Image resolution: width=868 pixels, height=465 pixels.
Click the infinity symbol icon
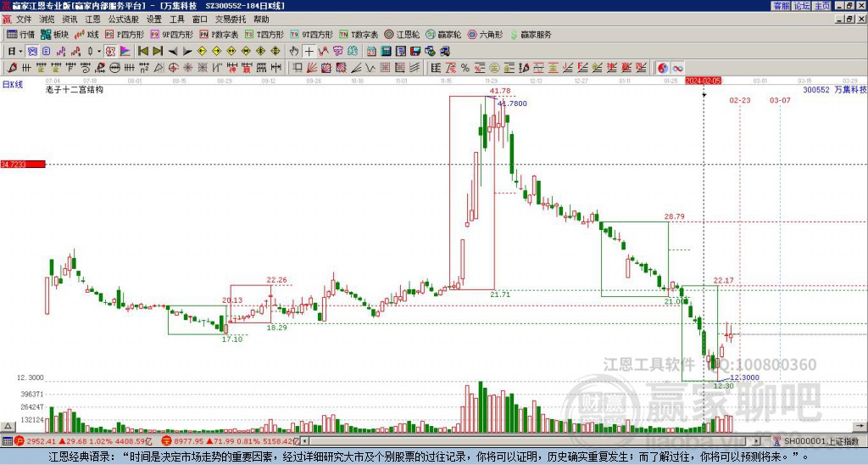coord(677,68)
